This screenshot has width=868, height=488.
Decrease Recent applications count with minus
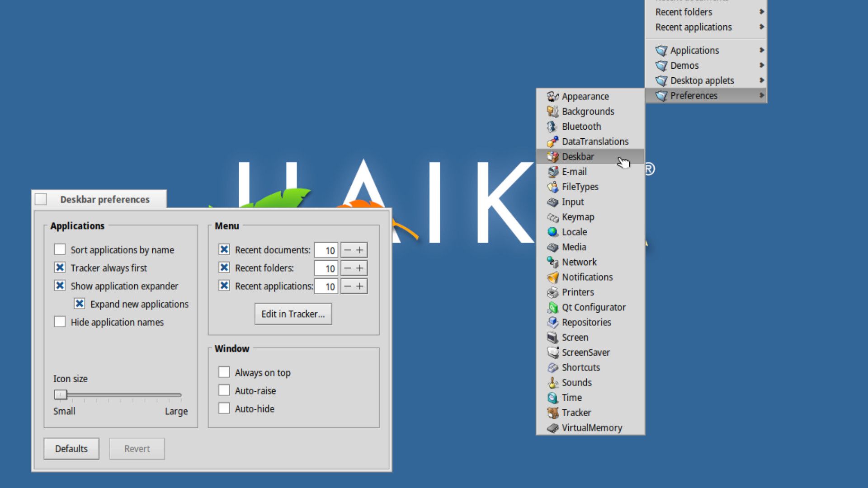pyautogui.click(x=347, y=286)
